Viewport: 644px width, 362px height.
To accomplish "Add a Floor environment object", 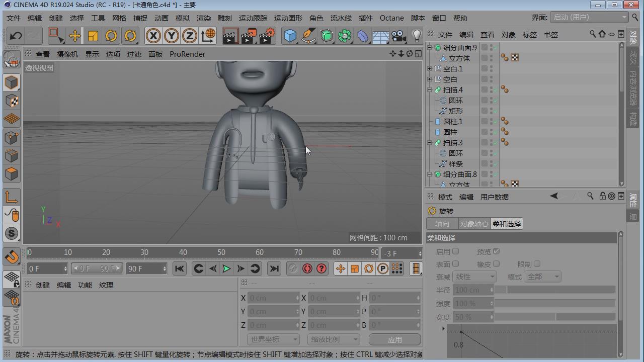I will 381,36.
